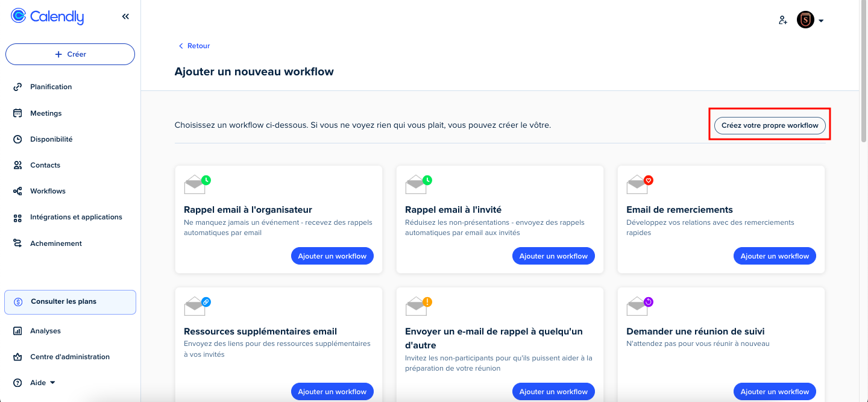
Task: Select Acheminement in the sidebar
Action: click(55, 243)
